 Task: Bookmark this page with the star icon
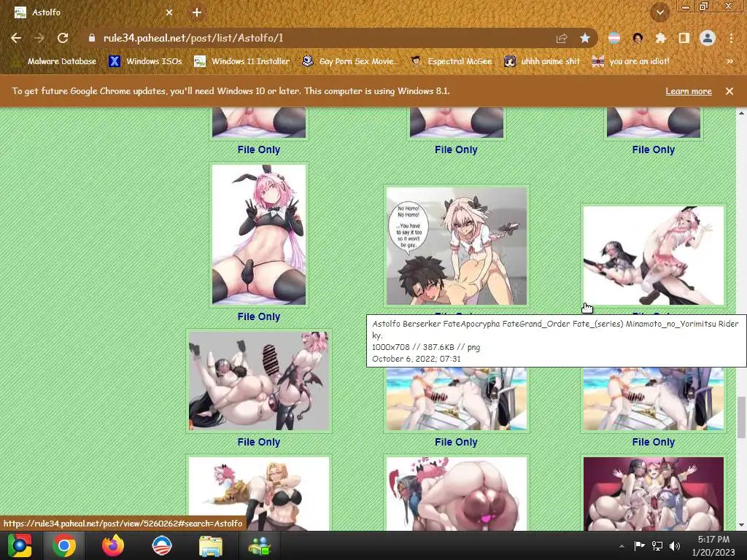[x=585, y=38]
